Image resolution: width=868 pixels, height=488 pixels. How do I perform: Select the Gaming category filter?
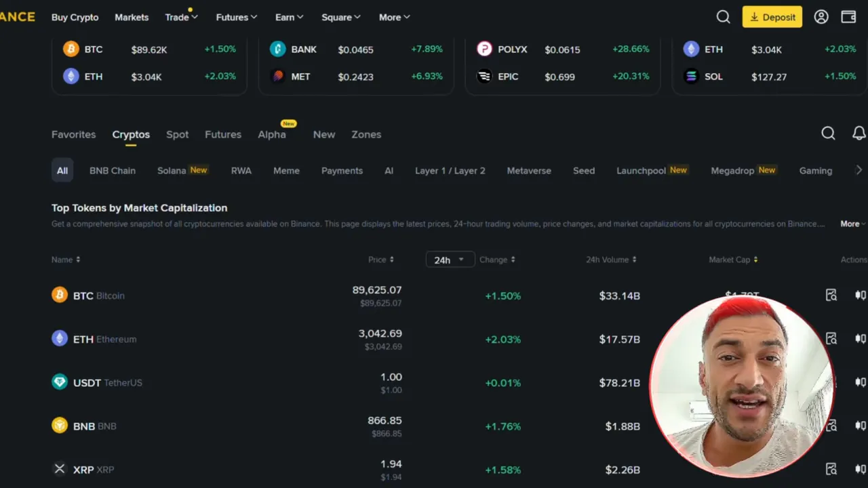(x=816, y=170)
